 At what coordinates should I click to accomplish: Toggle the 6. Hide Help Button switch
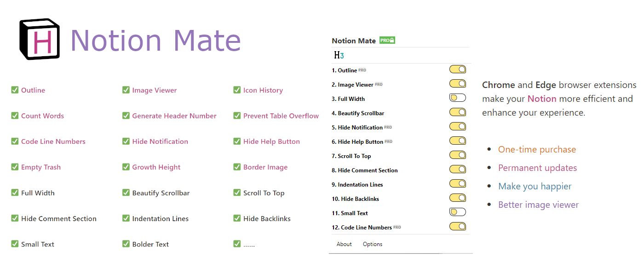coord(458,141)
